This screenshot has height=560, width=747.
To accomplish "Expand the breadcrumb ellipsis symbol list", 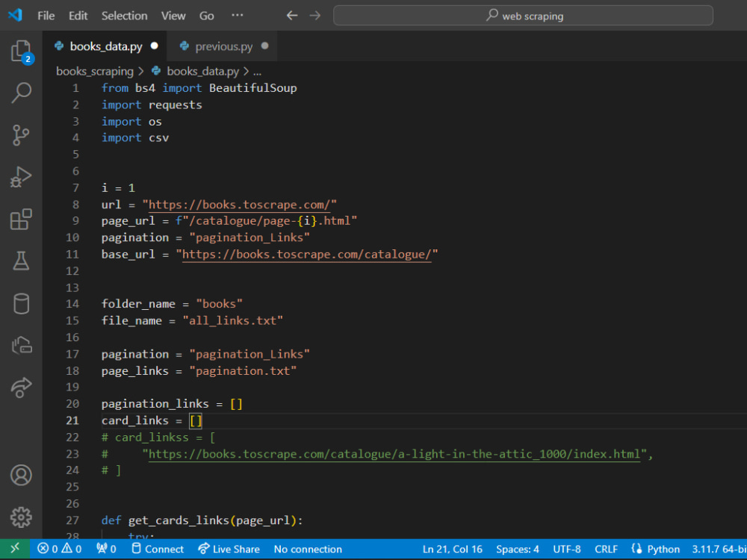I will [x=257, y=72].
